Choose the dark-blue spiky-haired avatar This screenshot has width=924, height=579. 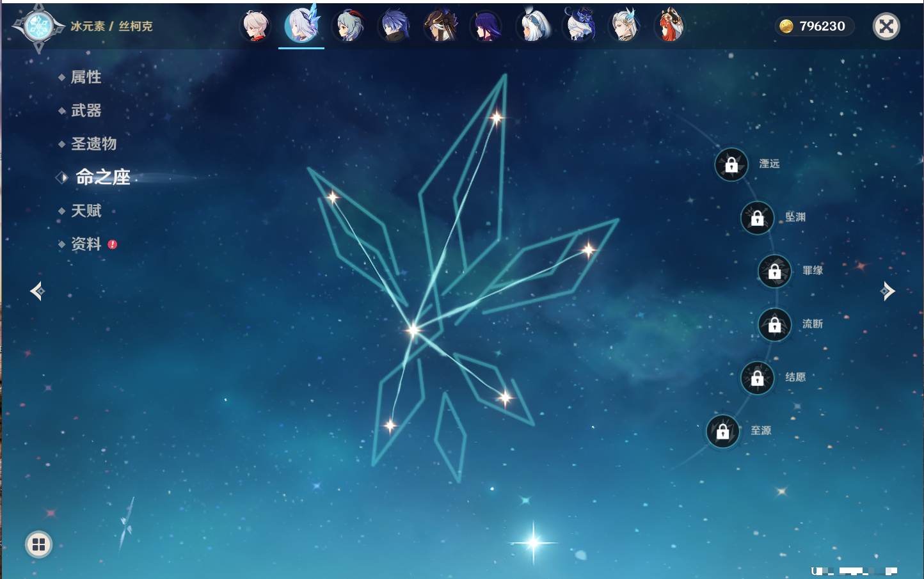coord(394,26)
